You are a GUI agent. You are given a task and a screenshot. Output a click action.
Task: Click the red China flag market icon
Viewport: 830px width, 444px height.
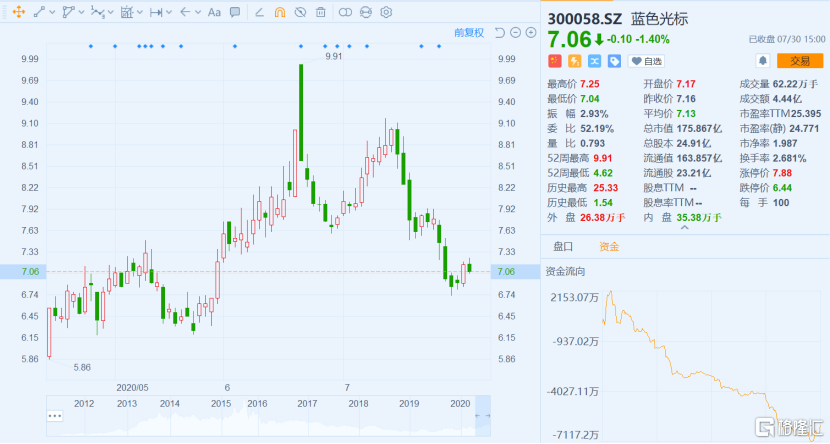coord(554,61)
